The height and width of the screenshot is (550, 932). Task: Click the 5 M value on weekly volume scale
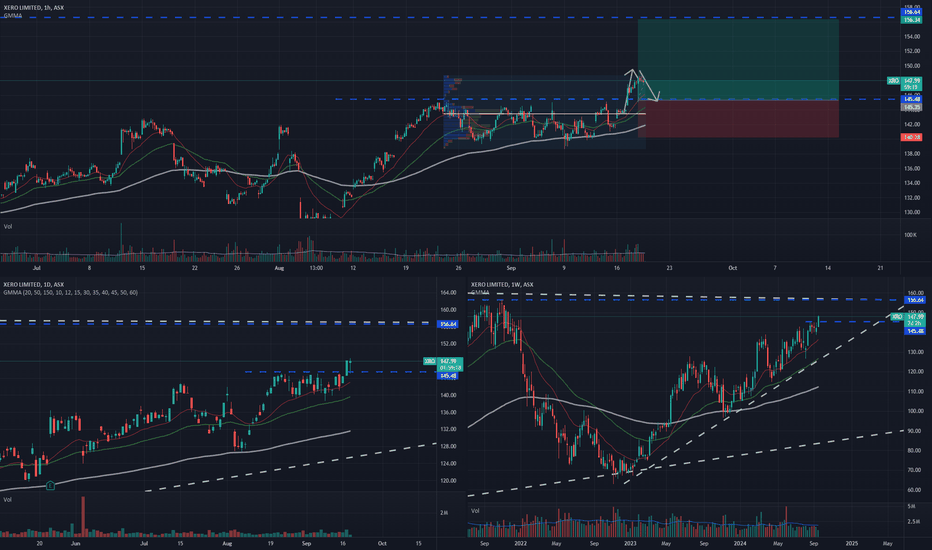point(911,506)
